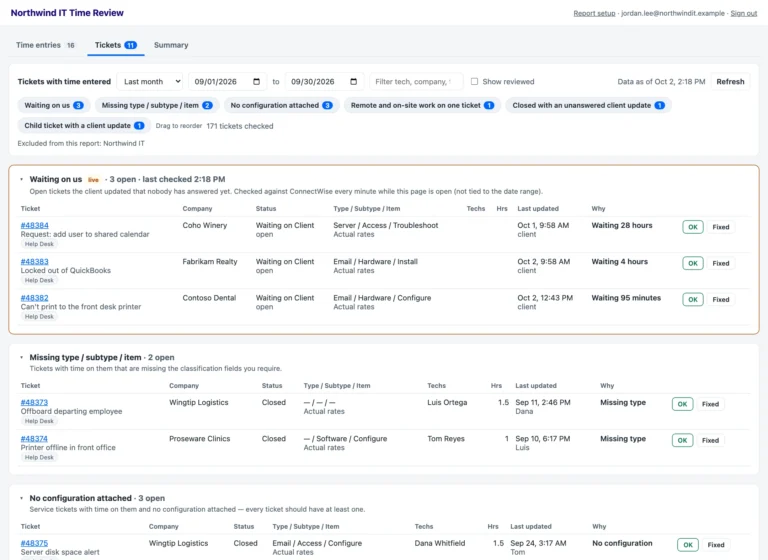
Task: Click Help Desk tag under ticket #48384
Action: pos(39,244)
